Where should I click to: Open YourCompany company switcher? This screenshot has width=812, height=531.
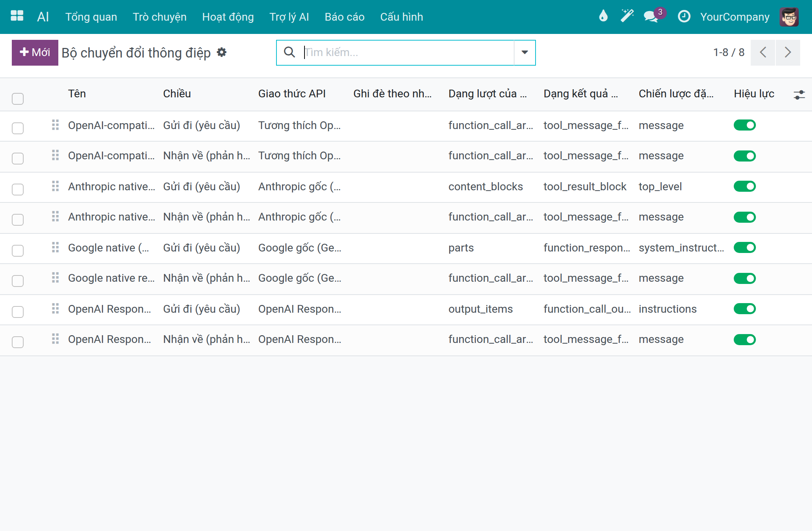pyautogui.click(x=735, y=17)
